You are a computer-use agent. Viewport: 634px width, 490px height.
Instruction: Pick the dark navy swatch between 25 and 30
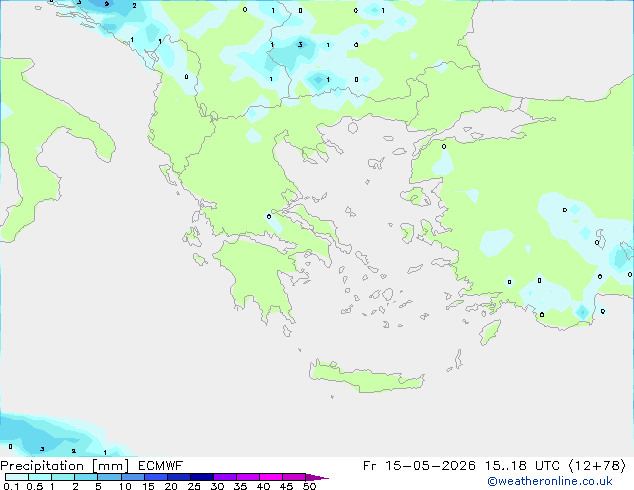click(x=202, y=477)
